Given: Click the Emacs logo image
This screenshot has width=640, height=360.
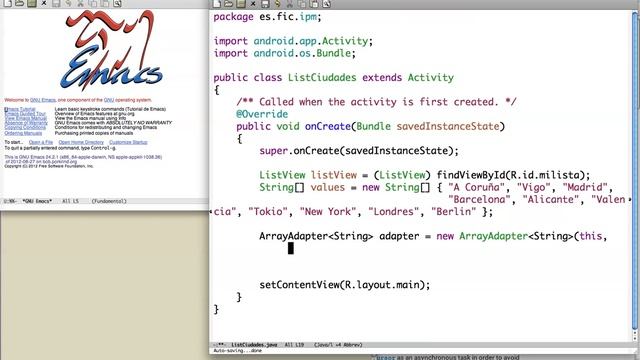Looking at the screenshot, I should pyautogui.click(x=111, y=50).
